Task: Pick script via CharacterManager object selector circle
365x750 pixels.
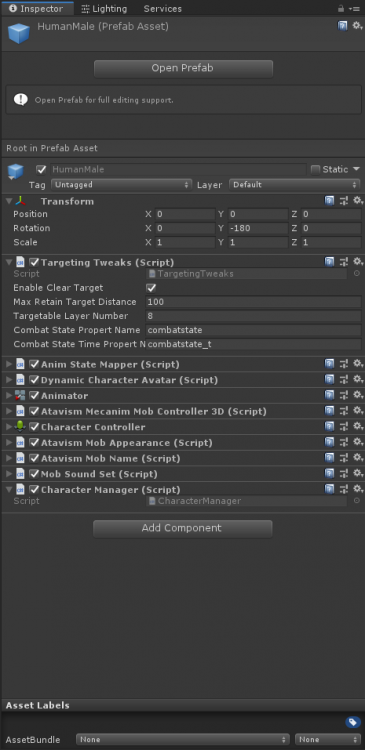Action: tap(356, 501)
